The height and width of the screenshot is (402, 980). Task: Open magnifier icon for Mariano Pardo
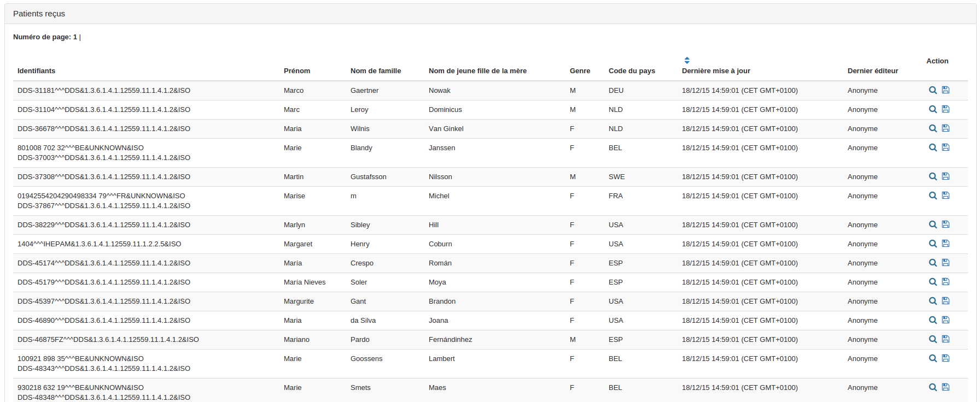tap(932, 339)
